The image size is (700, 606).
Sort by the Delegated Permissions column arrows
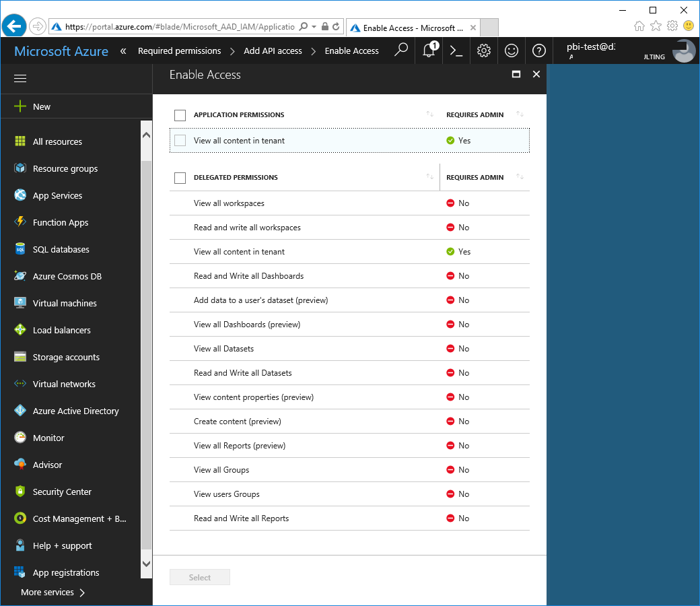pos(430,176)
